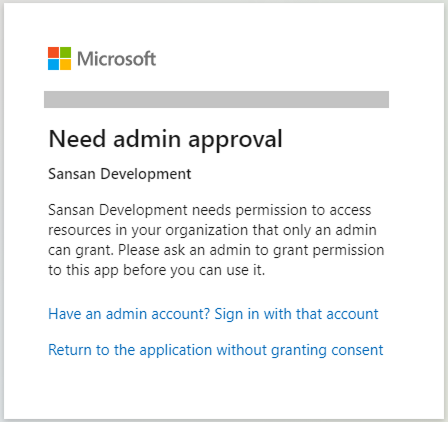448x422 pixels.
Task: Click the 'Sansan Development' app name subtitle
Action: click(x=120, y=174)
